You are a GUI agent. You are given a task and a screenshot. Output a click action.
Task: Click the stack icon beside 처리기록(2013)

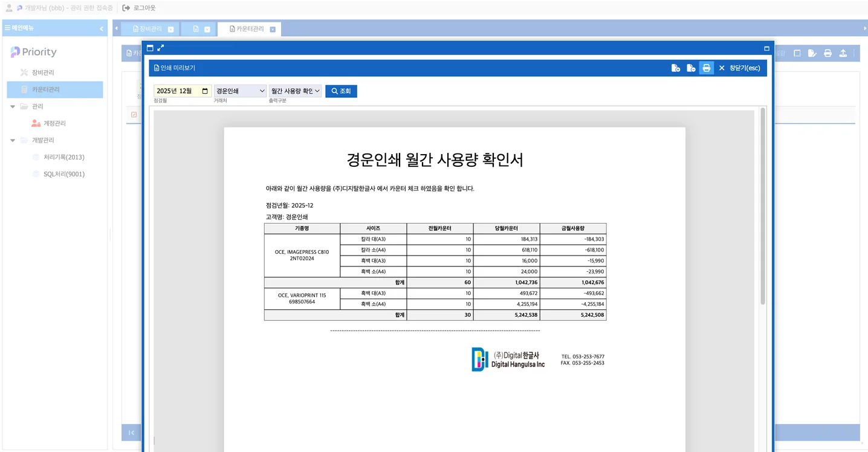point(36,157)
